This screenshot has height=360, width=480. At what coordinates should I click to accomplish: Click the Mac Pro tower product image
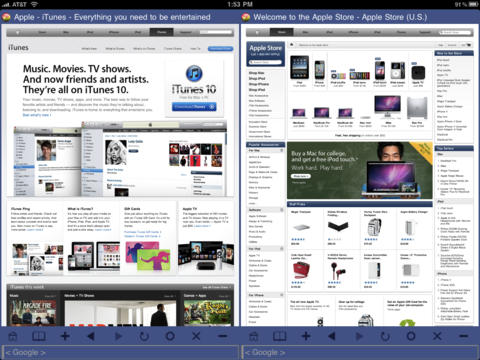point(417,108)
